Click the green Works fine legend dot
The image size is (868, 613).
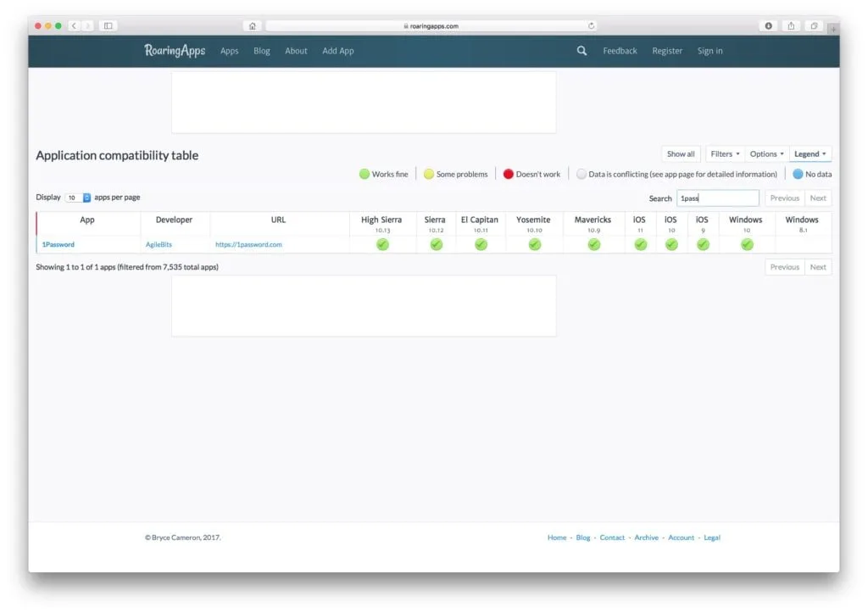pos(364,174)
